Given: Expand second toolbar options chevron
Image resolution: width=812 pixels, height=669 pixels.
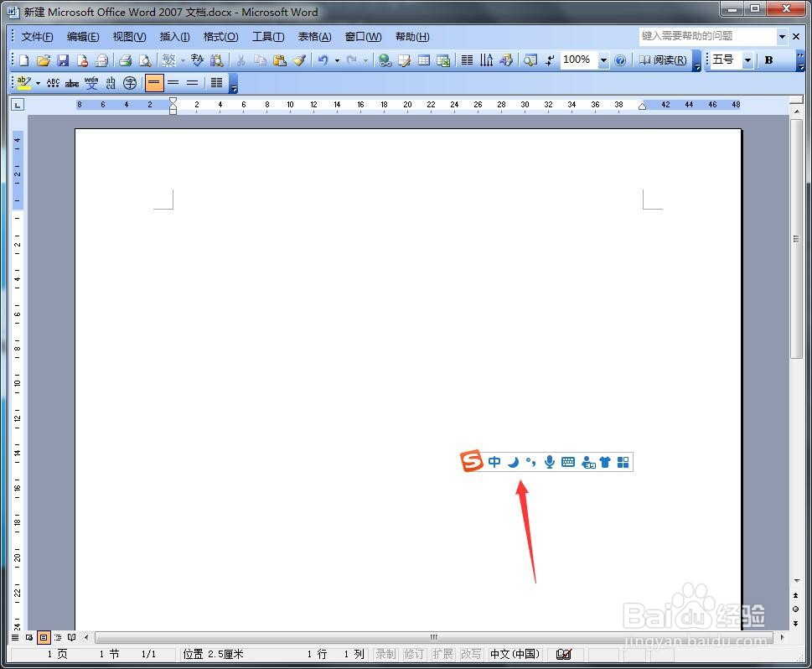Looking at the screenshot, I should pyautogui.click(x=234, y=84).
